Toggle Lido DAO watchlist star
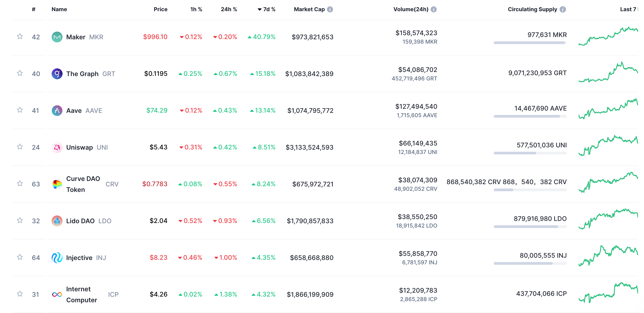The height and width of the screenshot is (313, 644). tap(20, 220)
